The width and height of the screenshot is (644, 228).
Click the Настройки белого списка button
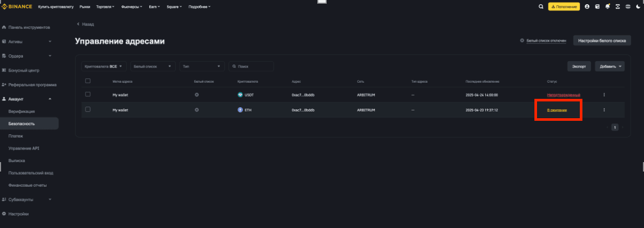coord(602,40)
